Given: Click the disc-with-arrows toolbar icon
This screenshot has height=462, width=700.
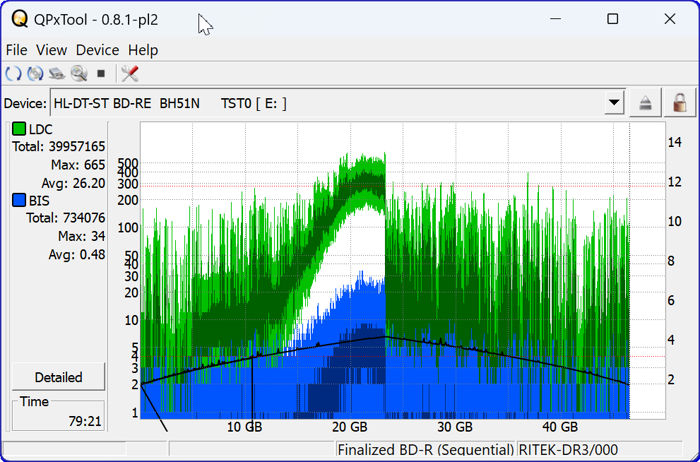Looking at the screenshot, I should (35, 74).
